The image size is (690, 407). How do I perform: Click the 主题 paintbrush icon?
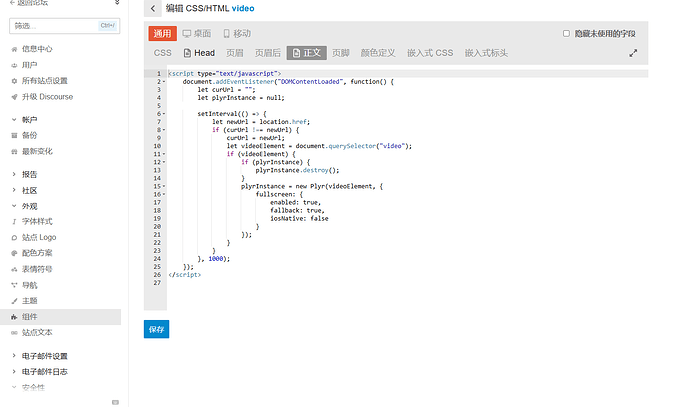[14, 301]
